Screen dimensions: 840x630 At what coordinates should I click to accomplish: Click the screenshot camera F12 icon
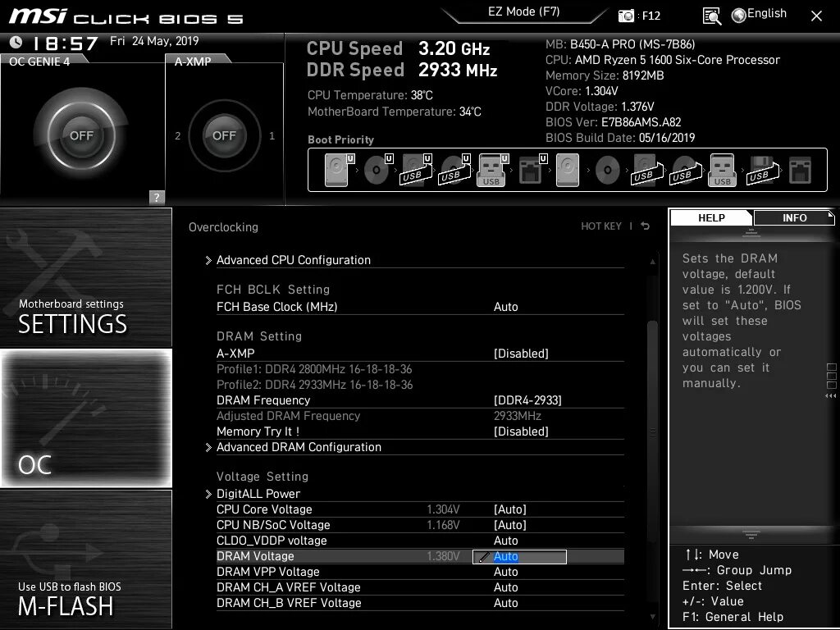tap(626, 16)
